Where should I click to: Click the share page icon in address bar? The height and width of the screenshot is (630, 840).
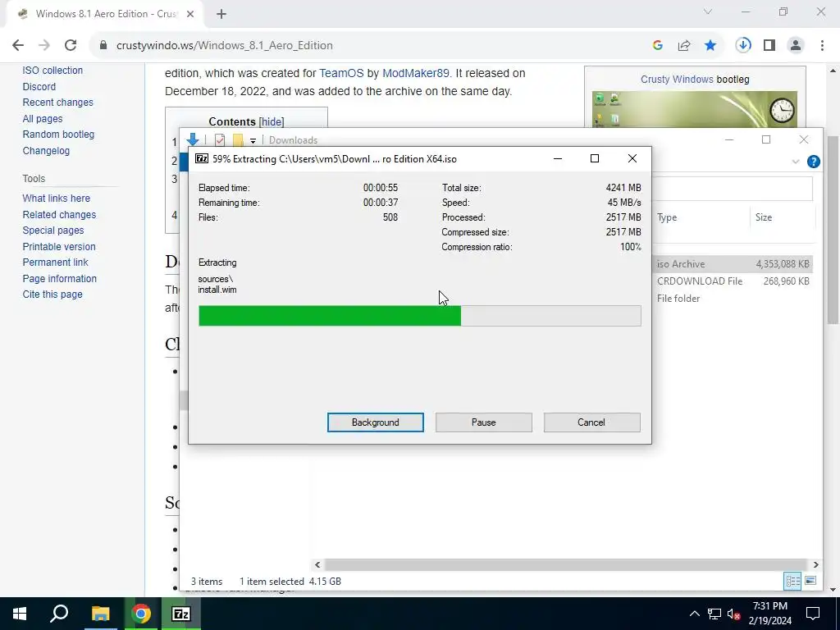click(684, 46)
